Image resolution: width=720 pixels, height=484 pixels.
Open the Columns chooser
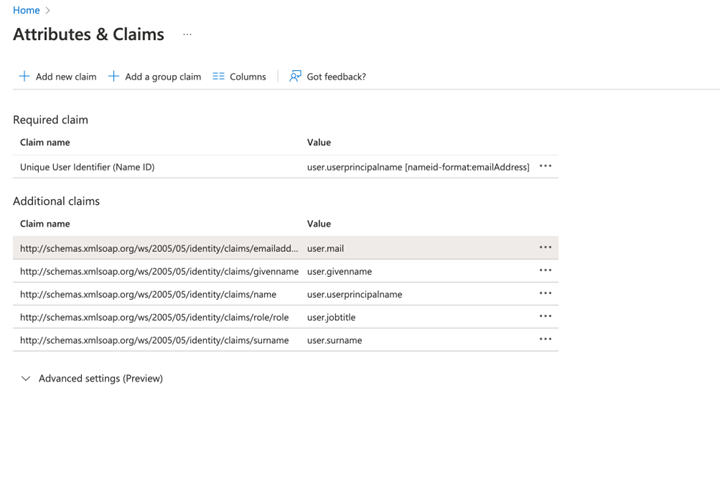click(239, 76)
